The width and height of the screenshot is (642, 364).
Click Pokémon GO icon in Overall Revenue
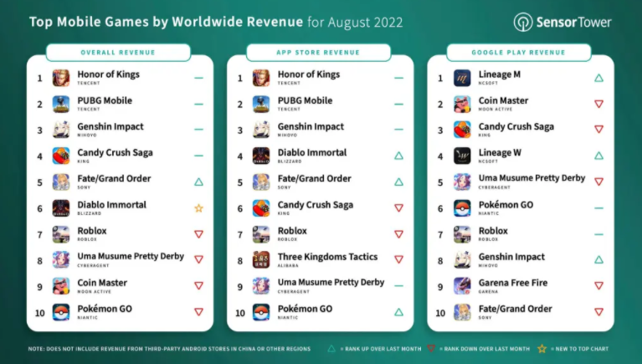61,312
